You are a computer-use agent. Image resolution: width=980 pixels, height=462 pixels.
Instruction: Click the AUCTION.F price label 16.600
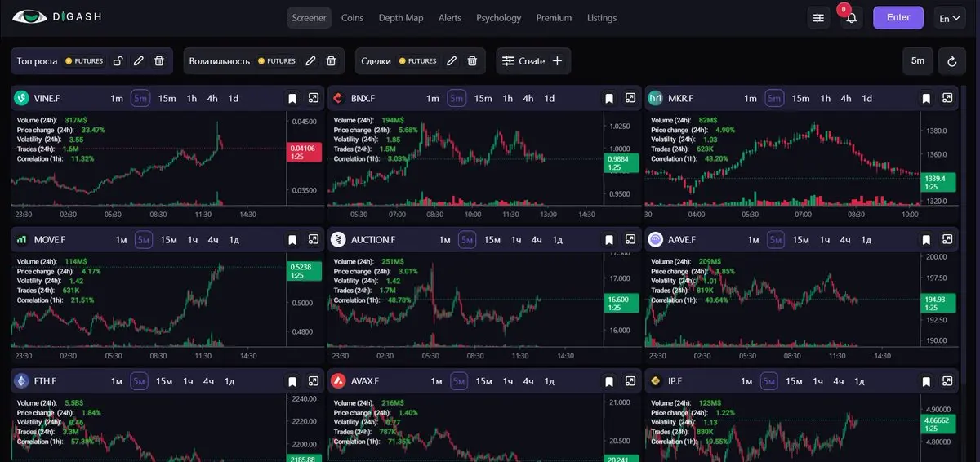click(x=621, y=304)
